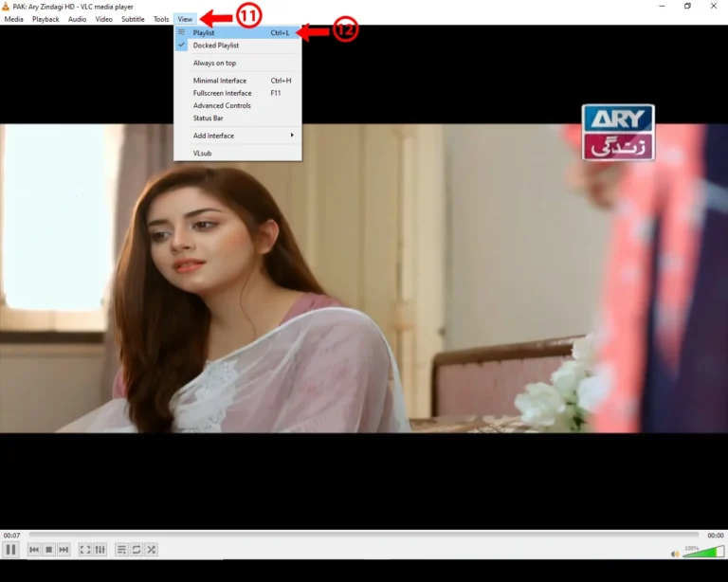Toggle fullscreen video icon
Image resolution: width=728 pixels, height=582 pixels.
coord(85,550)
